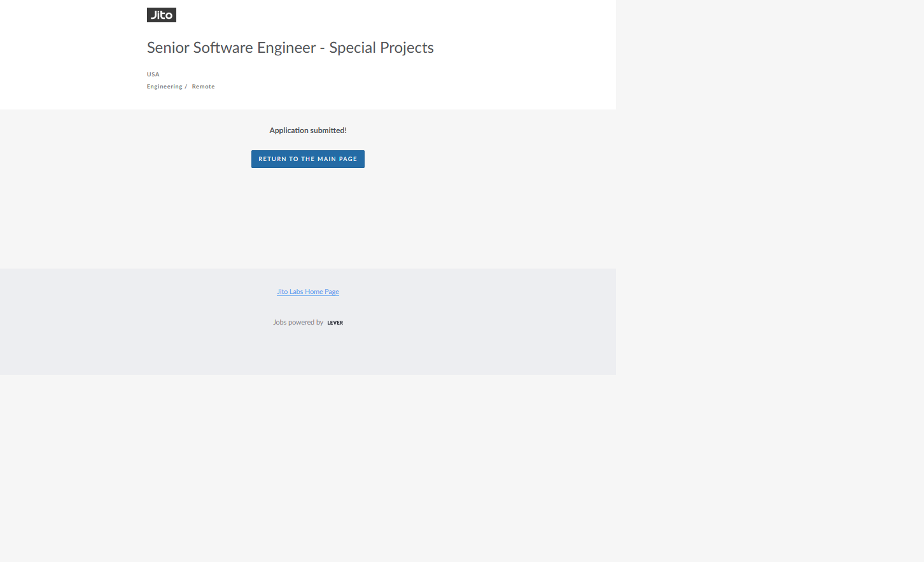Click the word 'Senior' in the job title
Image resolution: width=924 pixels, height=562 pixels.
(168, 48)
